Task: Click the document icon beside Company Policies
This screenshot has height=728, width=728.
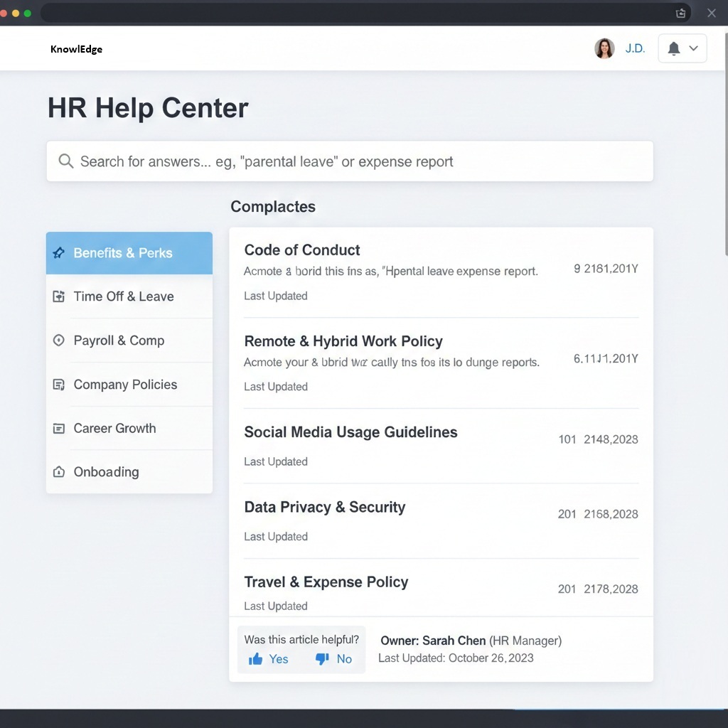Action: [x=59, y=385]
